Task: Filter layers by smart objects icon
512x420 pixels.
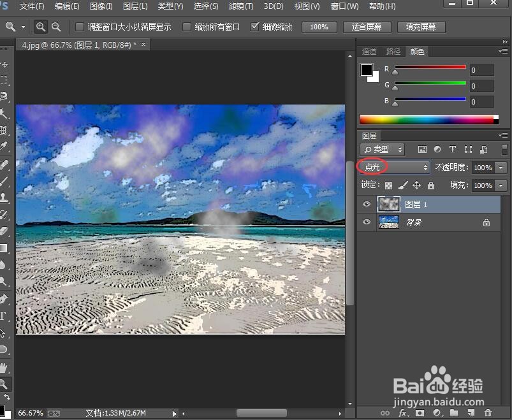Action: tap(483, 150)
